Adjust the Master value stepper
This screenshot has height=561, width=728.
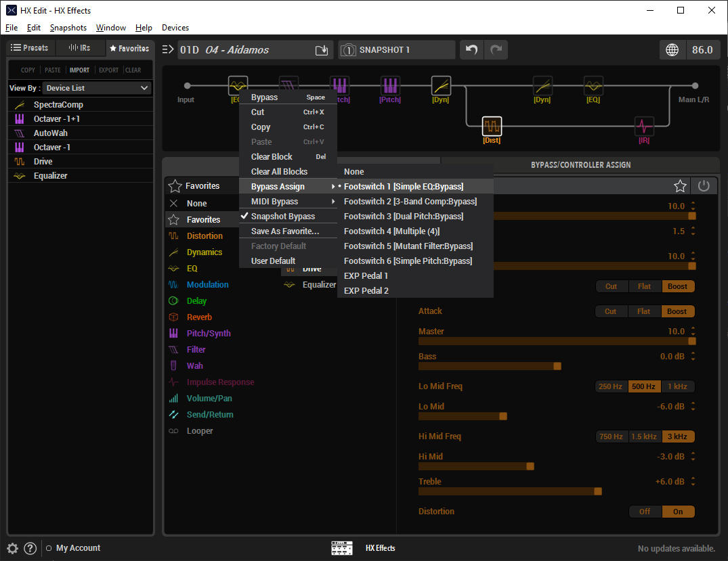coord(693,331)
